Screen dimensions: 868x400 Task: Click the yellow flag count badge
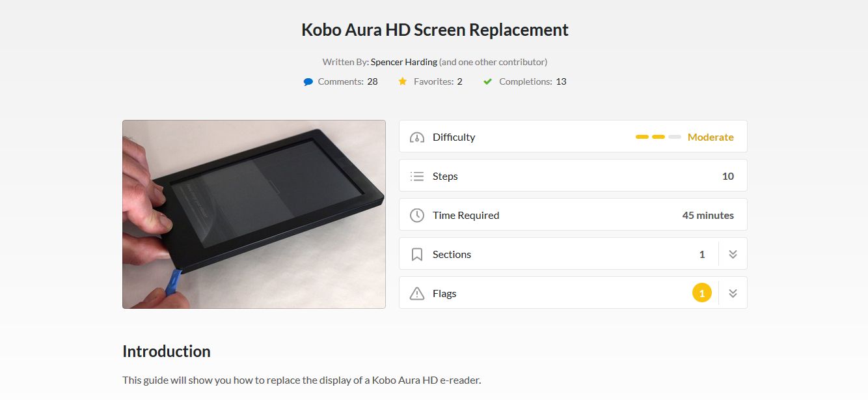click(x=701, y=293)
